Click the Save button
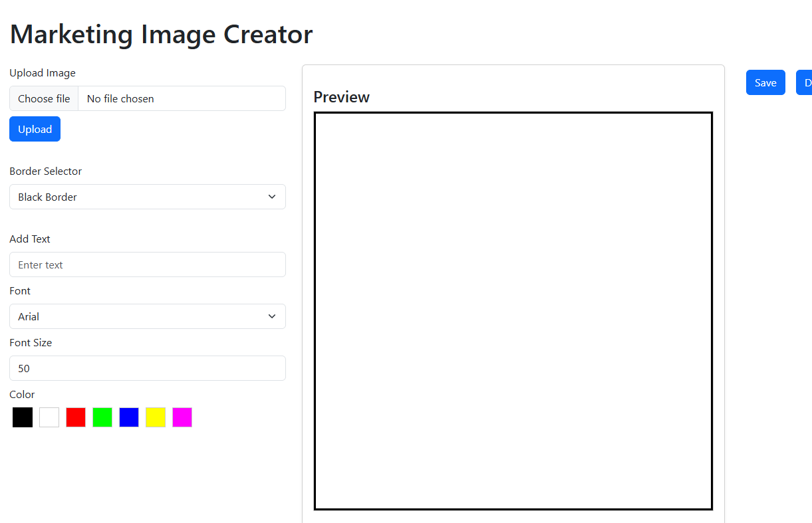The image size is (812, 523). click(765, 82)
